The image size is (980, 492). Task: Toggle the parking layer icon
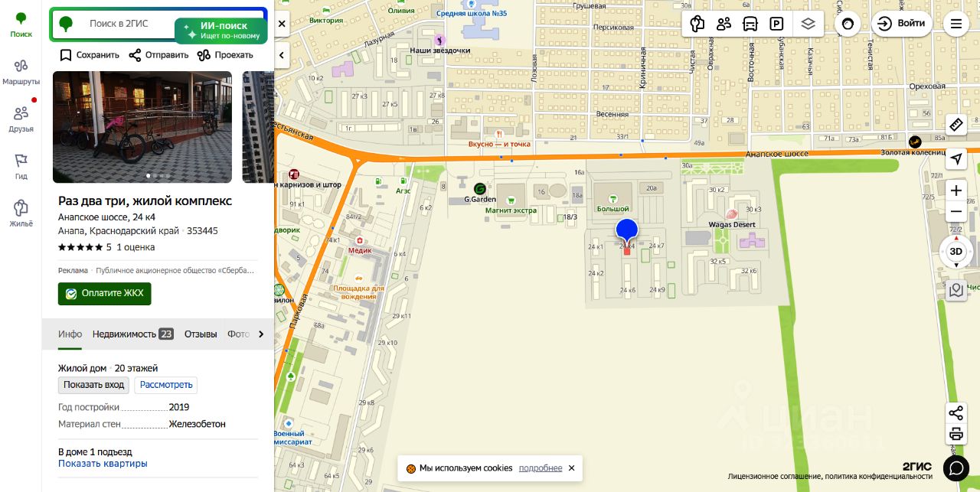776,24
